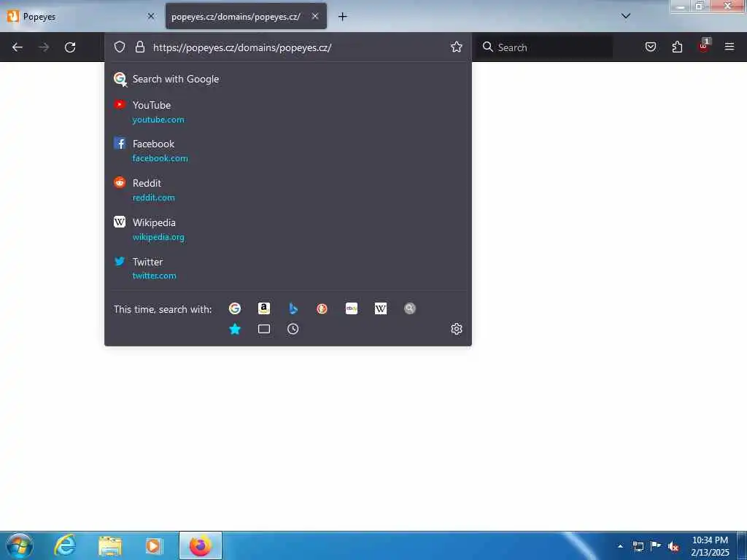Screen dimensions: 747x560
Task: Select the popeyes.cz/domains/popeyes.cz/ tab
Action: point(246,17)
